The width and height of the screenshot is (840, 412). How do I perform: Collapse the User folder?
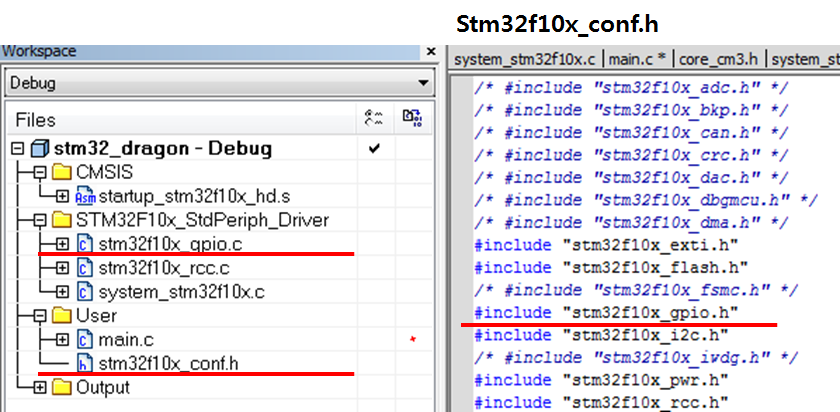[41, 316]
